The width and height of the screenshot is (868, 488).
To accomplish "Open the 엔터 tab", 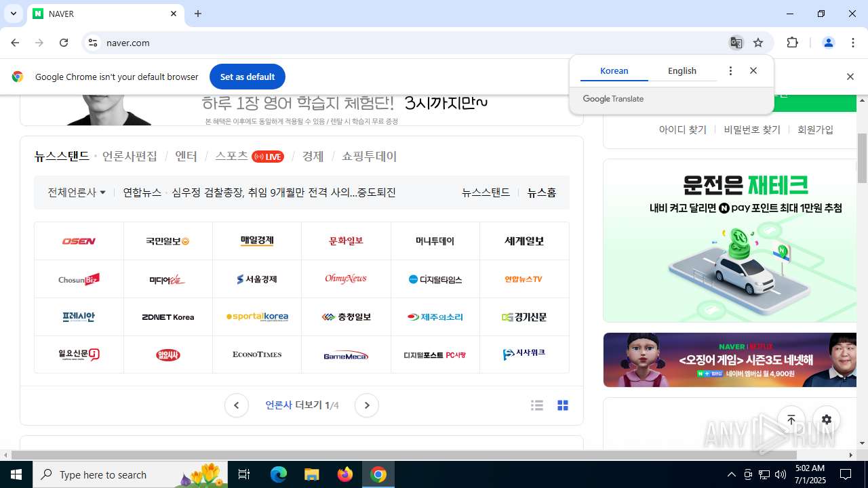I will (186, 156).
